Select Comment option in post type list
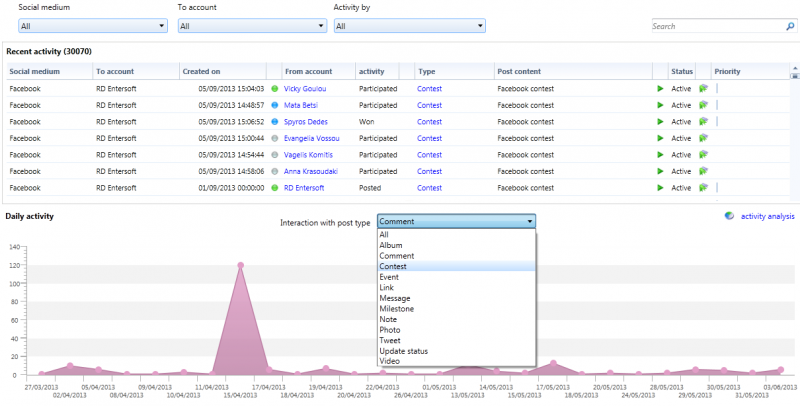Viewport: 800px width, 406px height. pos(457,256)
